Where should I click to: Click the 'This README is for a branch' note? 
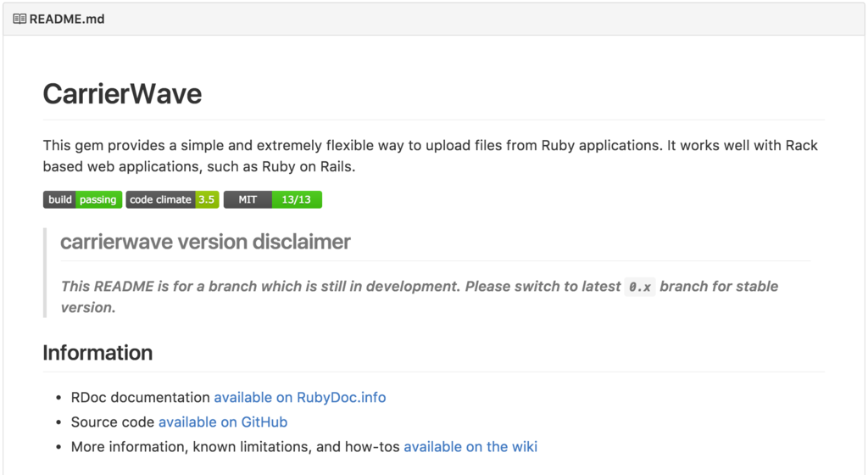coord(420,297)
